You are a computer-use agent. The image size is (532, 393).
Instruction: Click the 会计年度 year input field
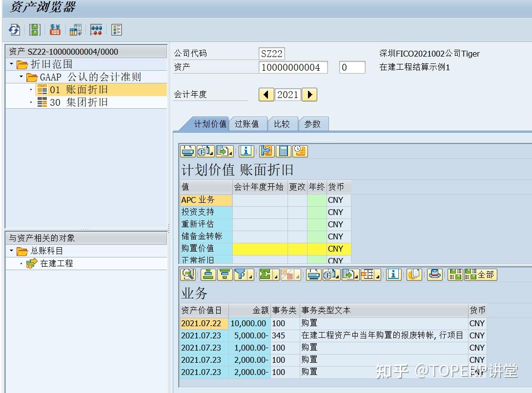(x=287, y=95)
